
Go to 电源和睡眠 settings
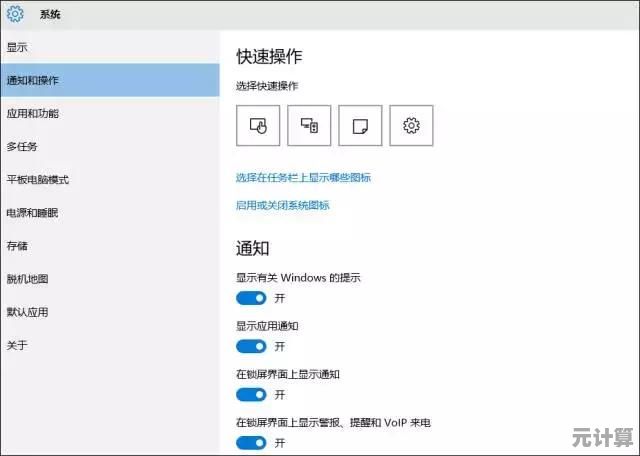pos(32,213)
